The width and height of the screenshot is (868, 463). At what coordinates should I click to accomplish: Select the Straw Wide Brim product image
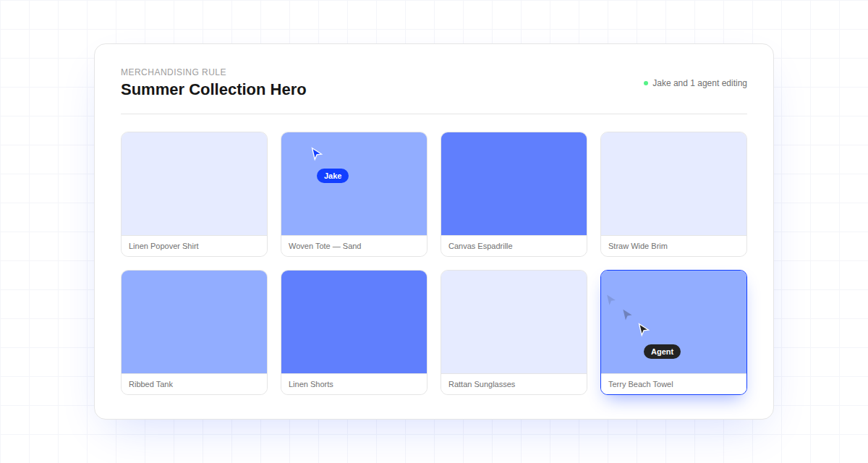coord(673,184)
